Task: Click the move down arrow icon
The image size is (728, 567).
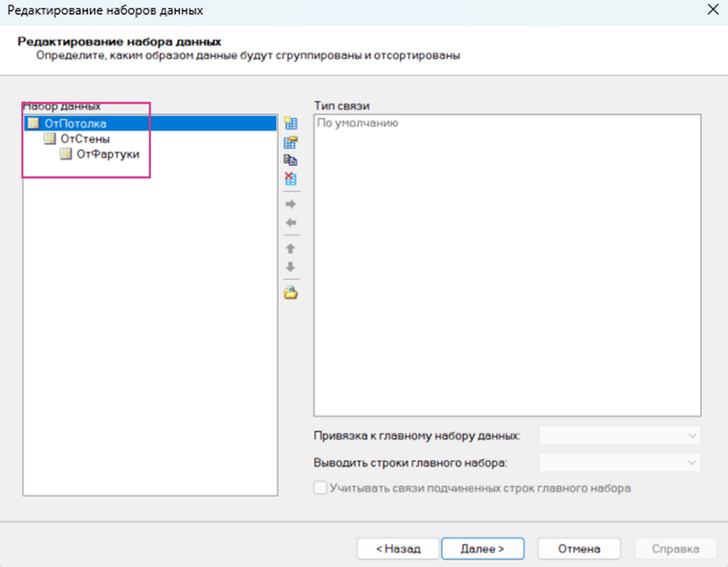Action: [x=290, y=266]
